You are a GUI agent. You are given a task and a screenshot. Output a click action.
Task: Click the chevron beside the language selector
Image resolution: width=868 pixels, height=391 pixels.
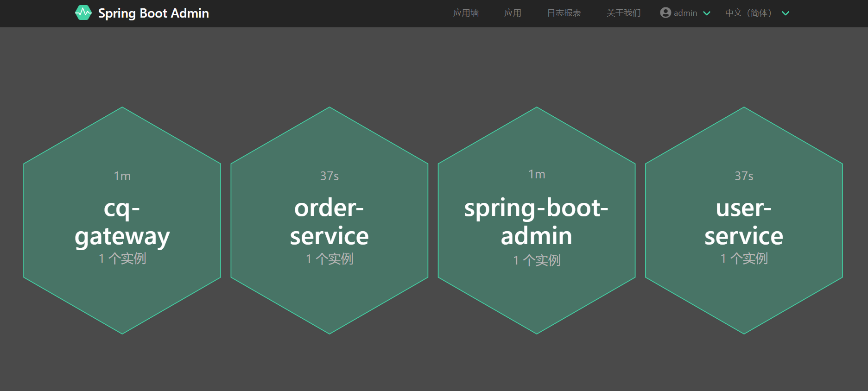coord(786,13)
